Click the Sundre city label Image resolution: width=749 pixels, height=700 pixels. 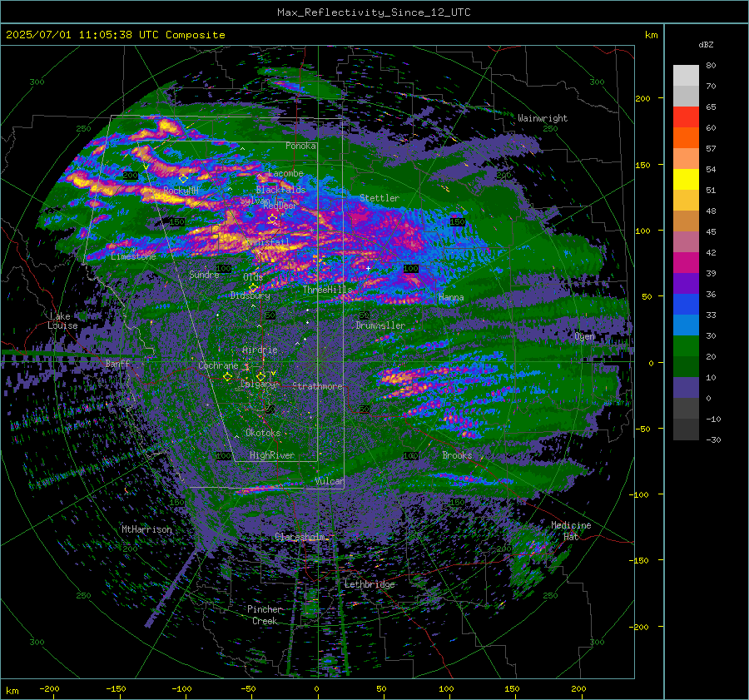tap(204, 275)
